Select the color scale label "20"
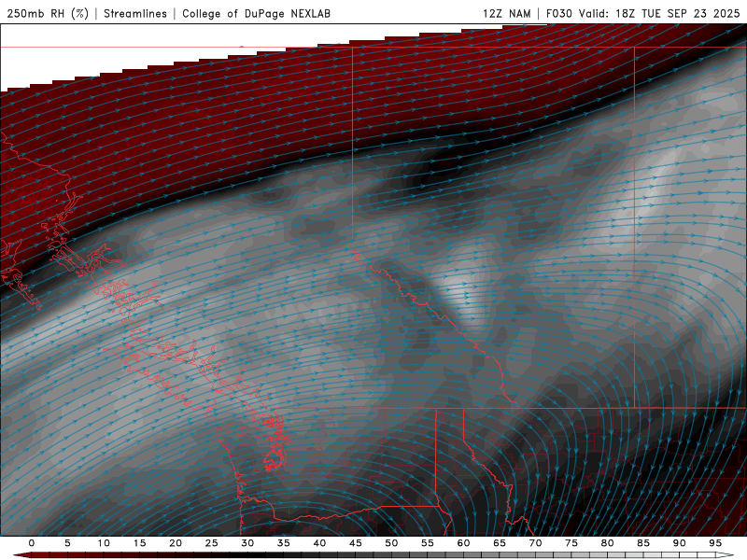This screenshot has width=747, height=560. [176, 543]
